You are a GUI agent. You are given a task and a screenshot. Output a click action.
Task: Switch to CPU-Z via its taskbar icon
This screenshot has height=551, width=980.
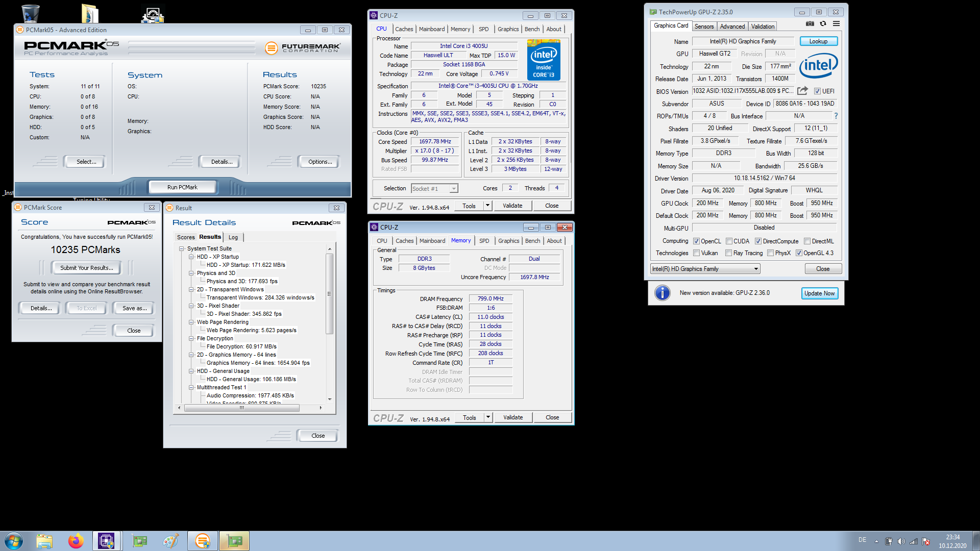[107, 541]
